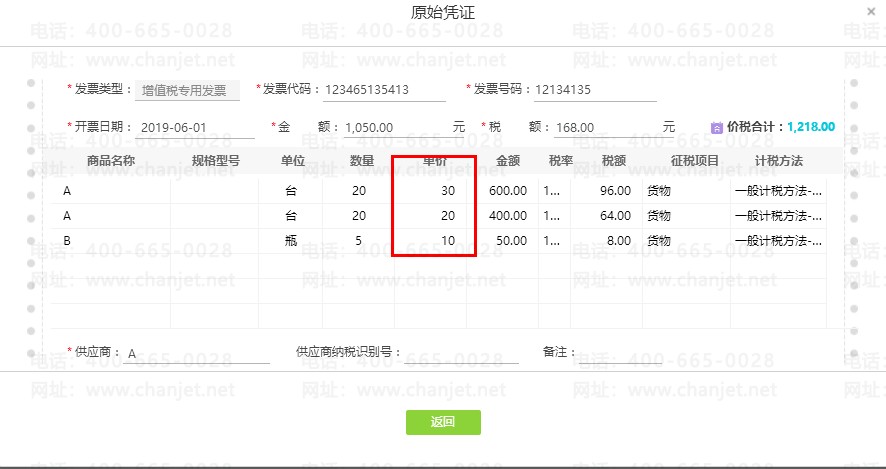Open the 发票类型 field showing 增值税专用发票
The width and height of the screenshot is (886, 469).
coord(187,90)
